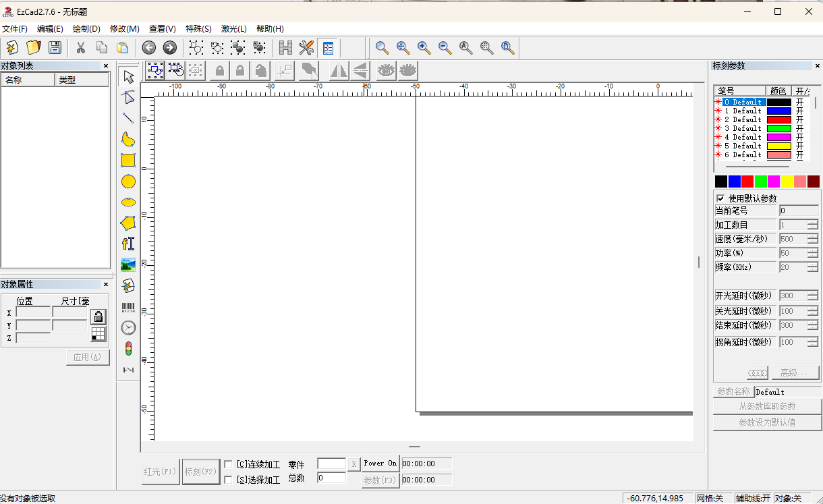This screenshot has height=504, width=823.
Task: Open the 激光(L) menu
Action: click(234, 29)
